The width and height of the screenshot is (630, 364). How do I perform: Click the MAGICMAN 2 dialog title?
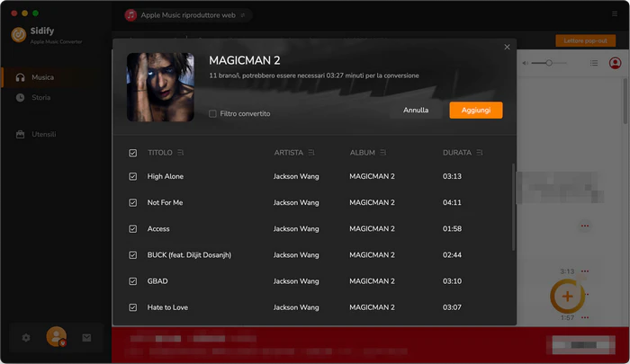point(244,60)
